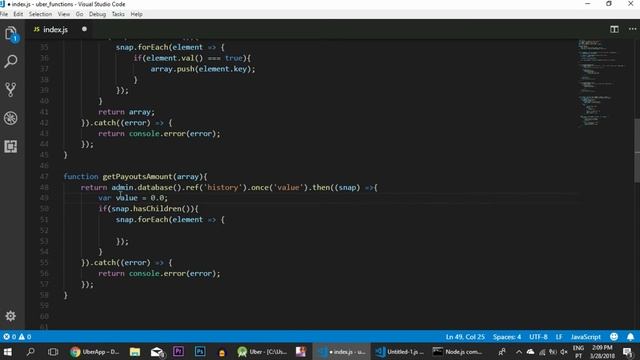Image resolution: width=640 pixels, height=360 pixels.
Task: Open the Selection menu
Action: [x=40, y=14]
